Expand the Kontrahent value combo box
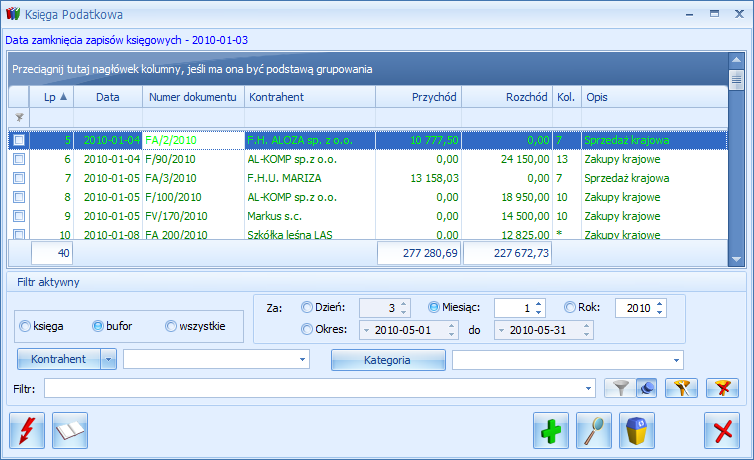The height and width of the screenshot is (460, 754). tap(302, 360)
